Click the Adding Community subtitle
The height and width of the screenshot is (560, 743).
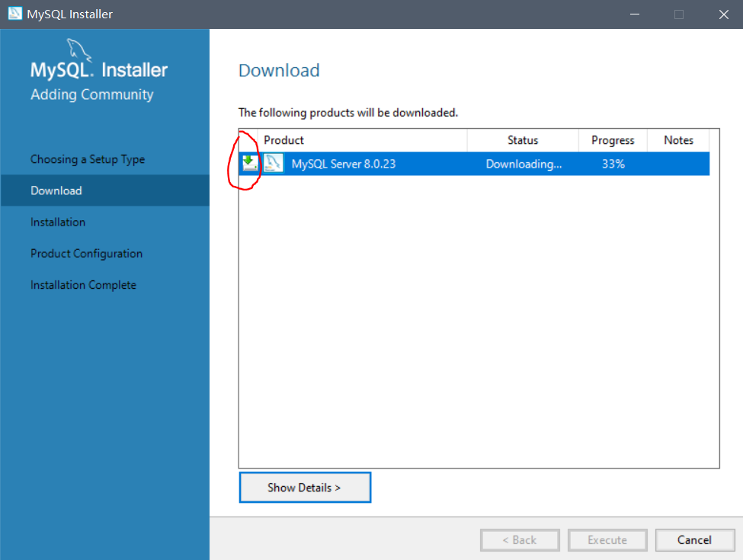point(92,94)
